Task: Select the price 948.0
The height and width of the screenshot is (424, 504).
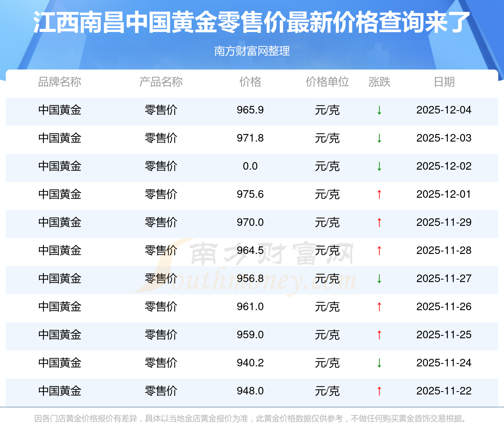Action: click(250, 391)
